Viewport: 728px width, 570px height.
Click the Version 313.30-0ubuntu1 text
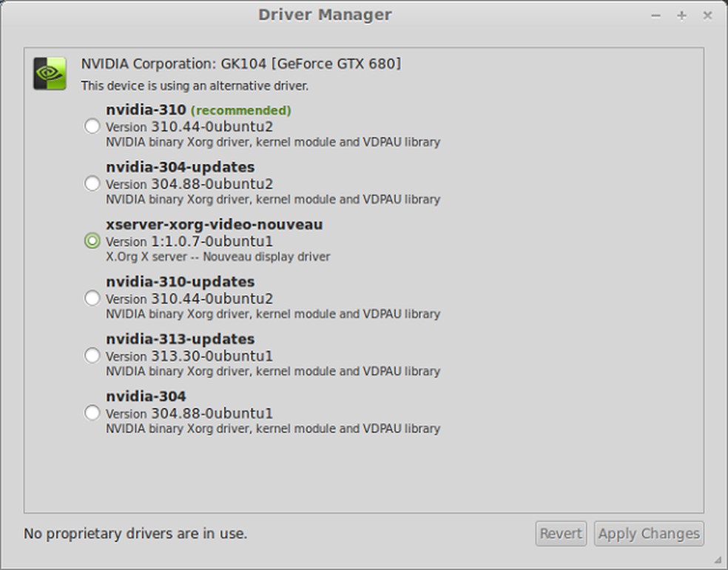click(189, 356)
